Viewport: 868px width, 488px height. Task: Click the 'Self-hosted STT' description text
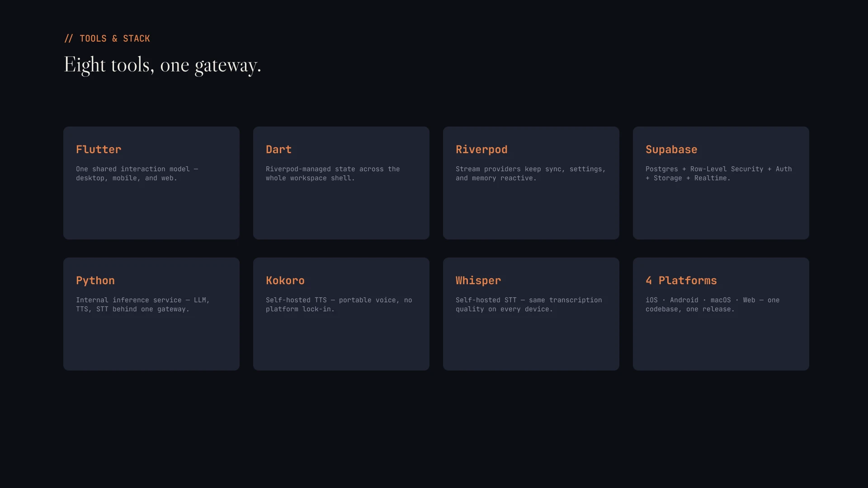(x=529, y=305)
